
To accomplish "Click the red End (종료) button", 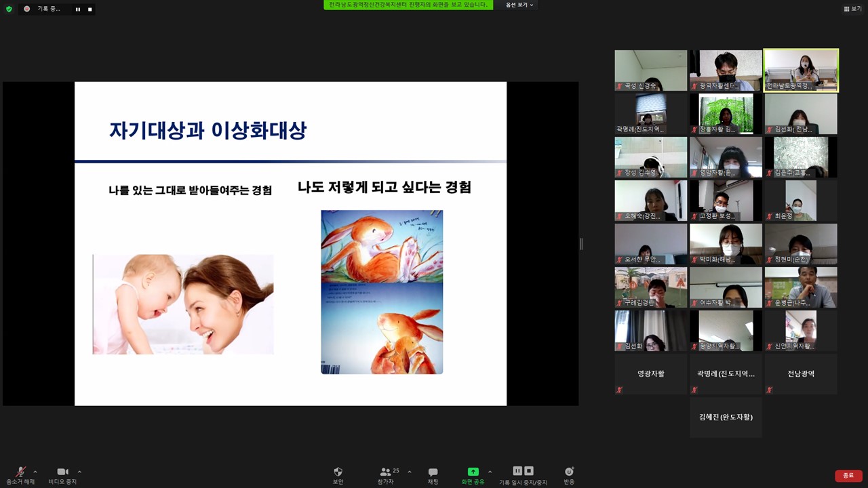I will coord(848,476).
